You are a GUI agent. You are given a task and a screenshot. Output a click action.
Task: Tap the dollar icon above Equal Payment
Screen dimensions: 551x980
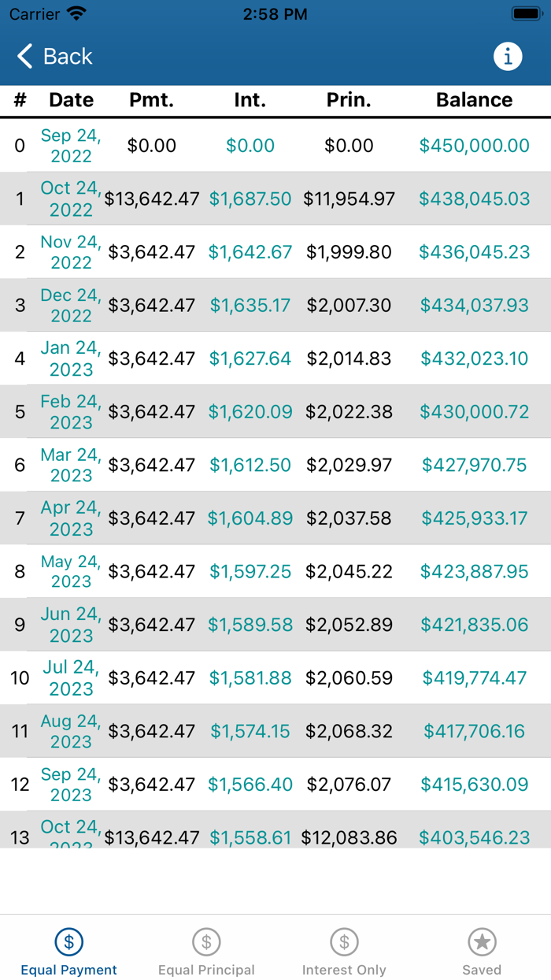pyautogui.click(x=68, y=941)
